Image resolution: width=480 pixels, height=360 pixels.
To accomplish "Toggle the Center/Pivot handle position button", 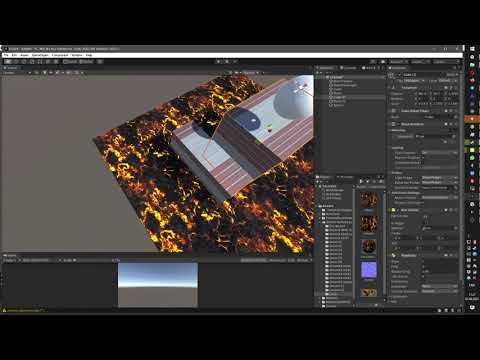I will tap(70, 62).
